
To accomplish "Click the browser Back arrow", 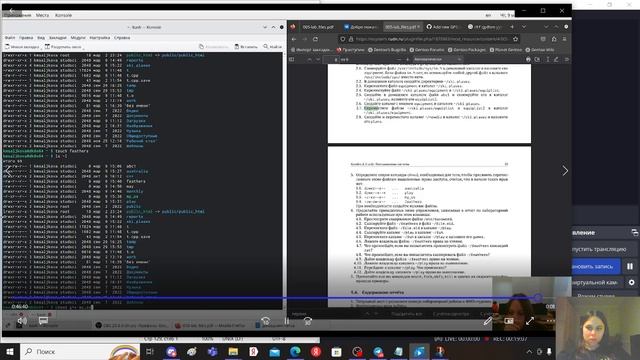I will (x=294, y=39).
